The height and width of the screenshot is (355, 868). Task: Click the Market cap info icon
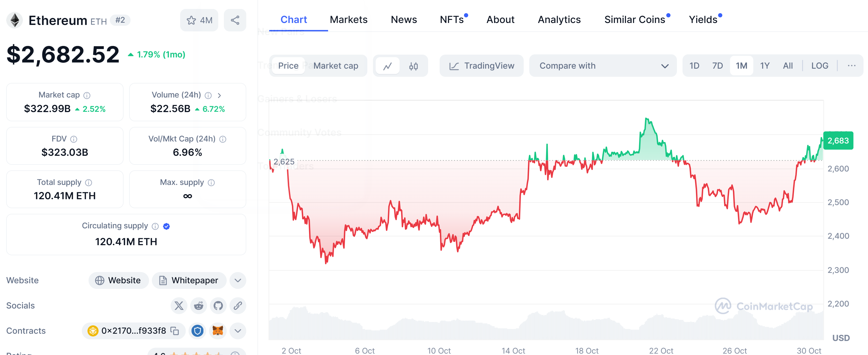pyautogui.click(x=87, y=95)
